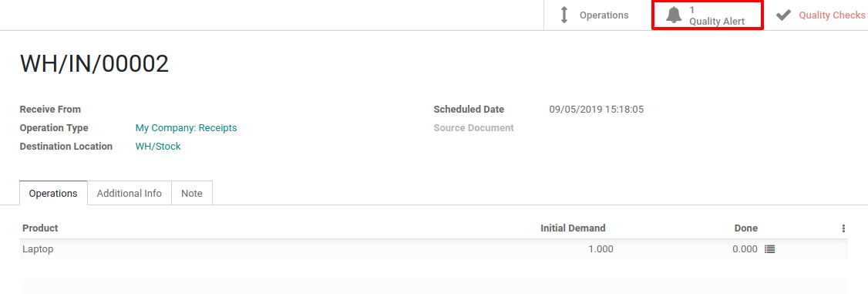Open the My Company: Receipts link

pyautogui.click(x=186, y=128)
